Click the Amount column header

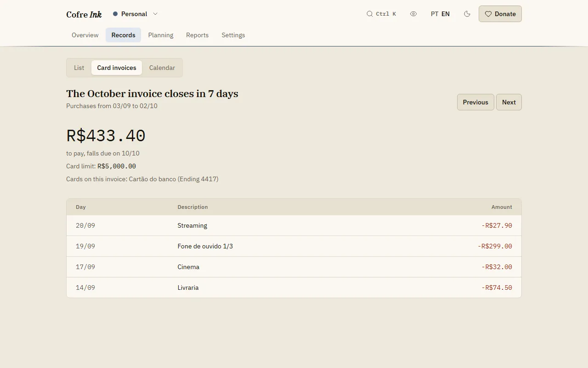[502, 207]
